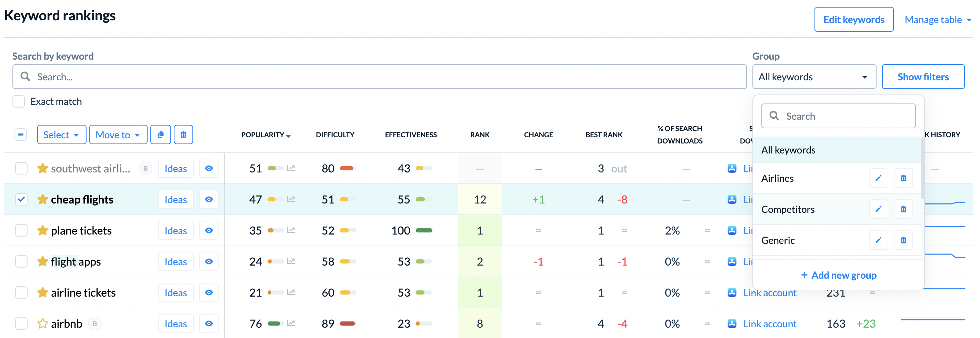The width and height of the screenshot is (980, 338).
Task: Click Add new group link
Action: coord(839,275)
